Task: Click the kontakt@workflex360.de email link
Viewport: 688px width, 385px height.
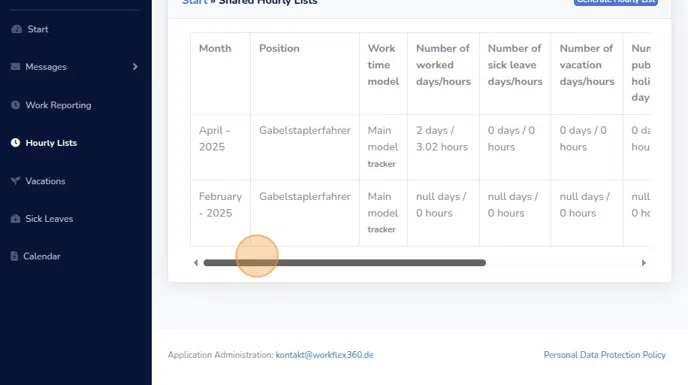Action: (324, 355)
